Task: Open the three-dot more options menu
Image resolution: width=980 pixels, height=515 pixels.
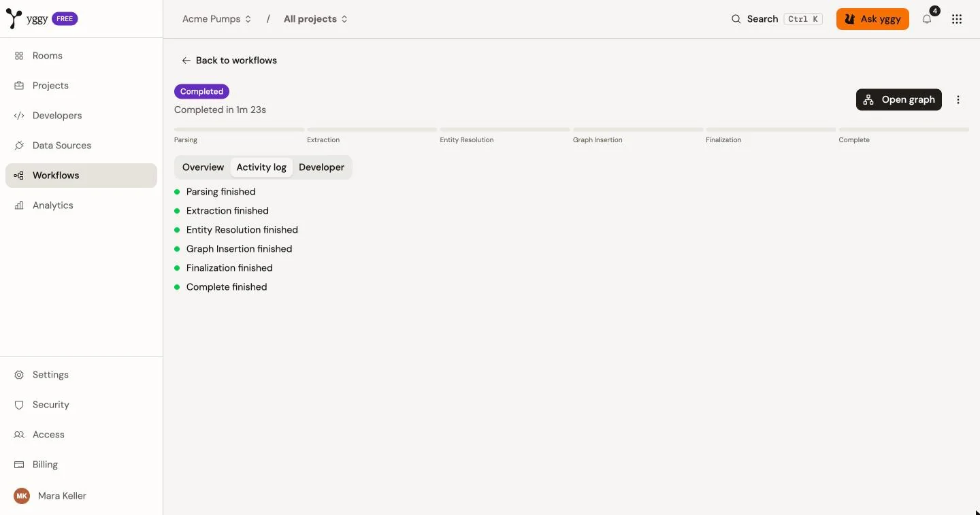Action: click(x=958, y=100)
